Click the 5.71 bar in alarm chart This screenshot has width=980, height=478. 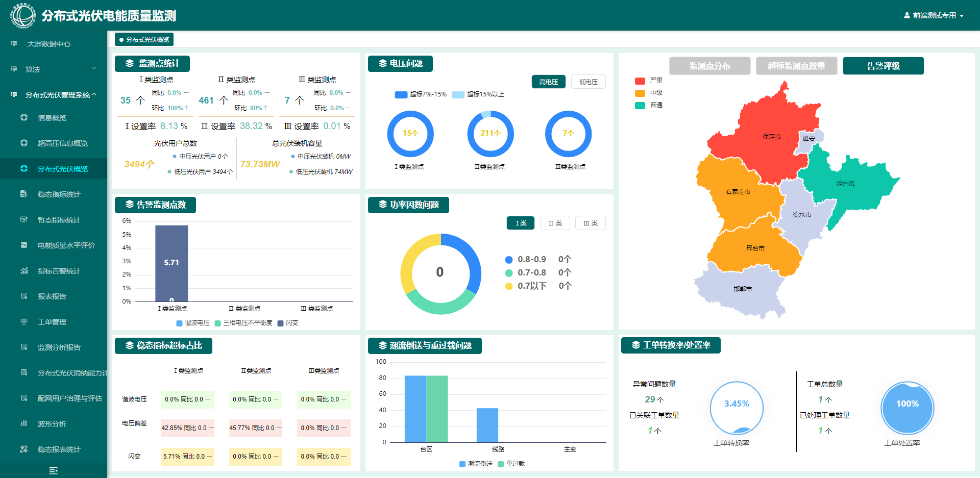pos(171,263)
